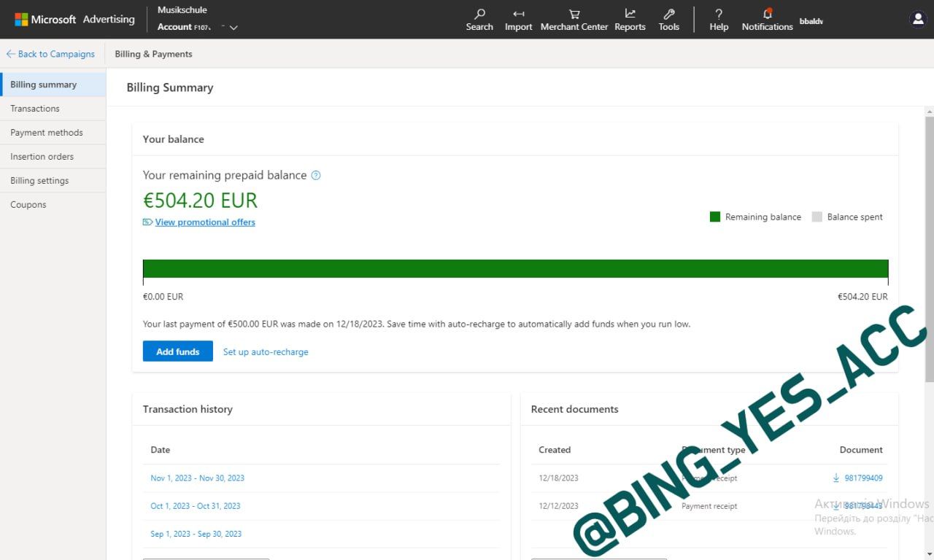Open the Reports chart icon
This screenshot has height=560, width=934.
click(630, 20)
